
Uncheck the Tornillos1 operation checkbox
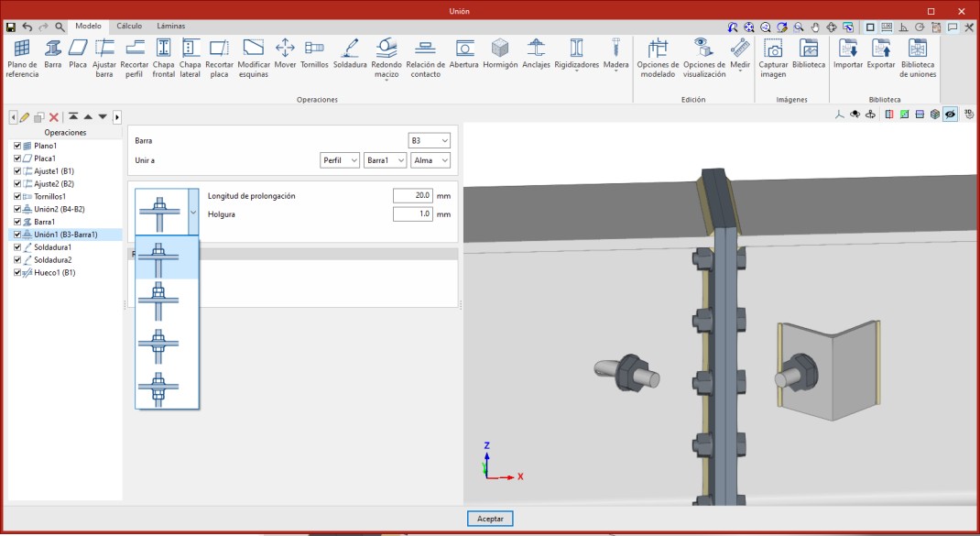coord(17,197)
